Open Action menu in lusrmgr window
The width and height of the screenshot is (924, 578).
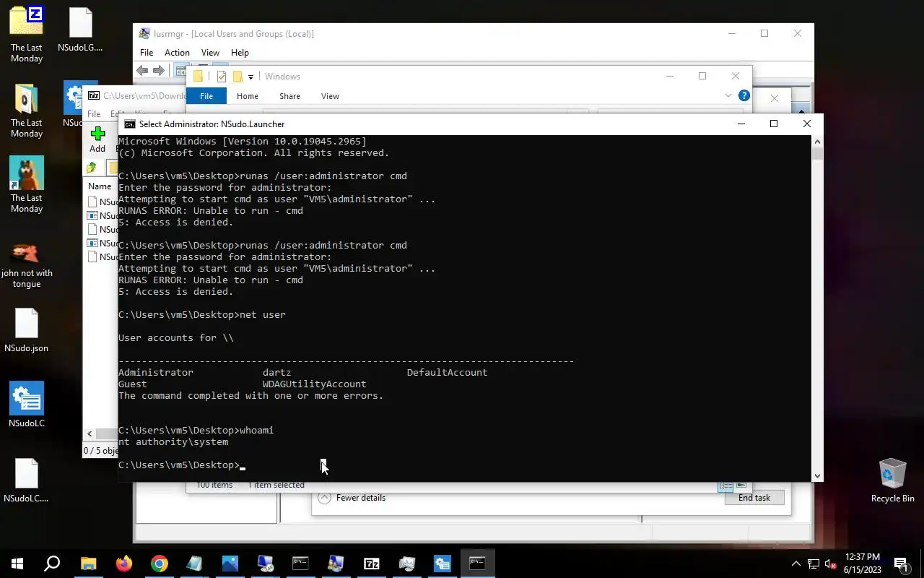click(177, 53)
